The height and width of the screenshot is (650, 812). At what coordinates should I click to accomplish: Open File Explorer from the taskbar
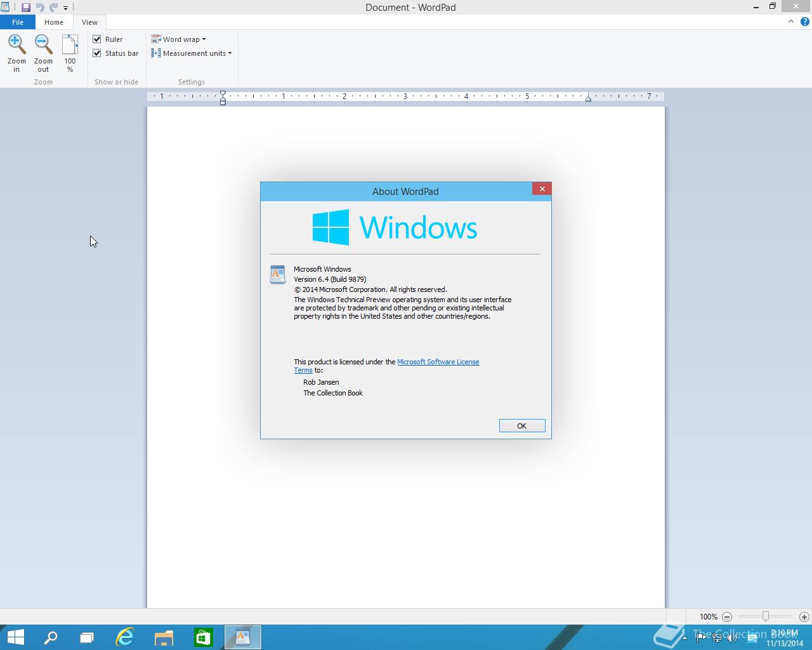tap(164, 637)
